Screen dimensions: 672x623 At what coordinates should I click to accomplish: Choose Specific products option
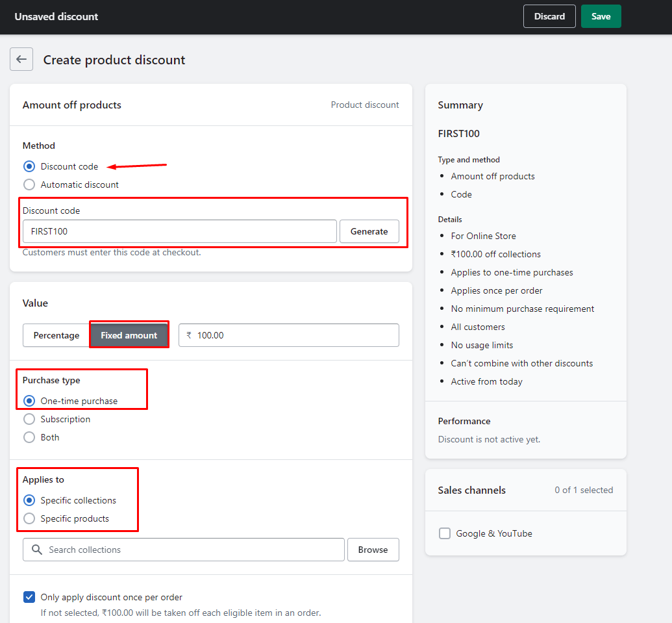29,518
